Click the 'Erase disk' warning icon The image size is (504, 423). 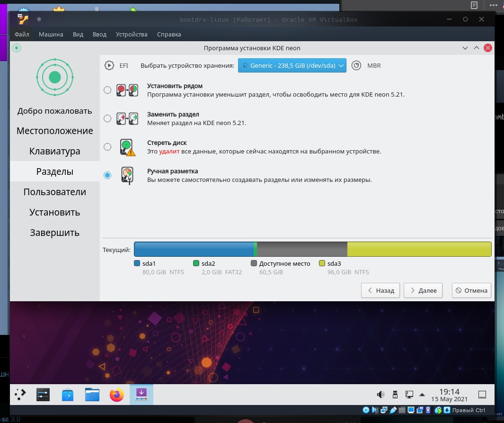[127, 147]
